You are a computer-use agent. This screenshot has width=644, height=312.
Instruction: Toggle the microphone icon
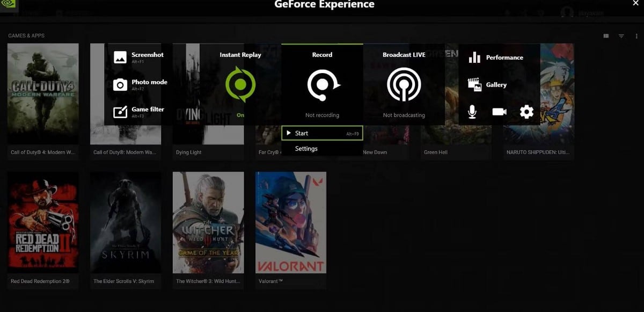472,112
